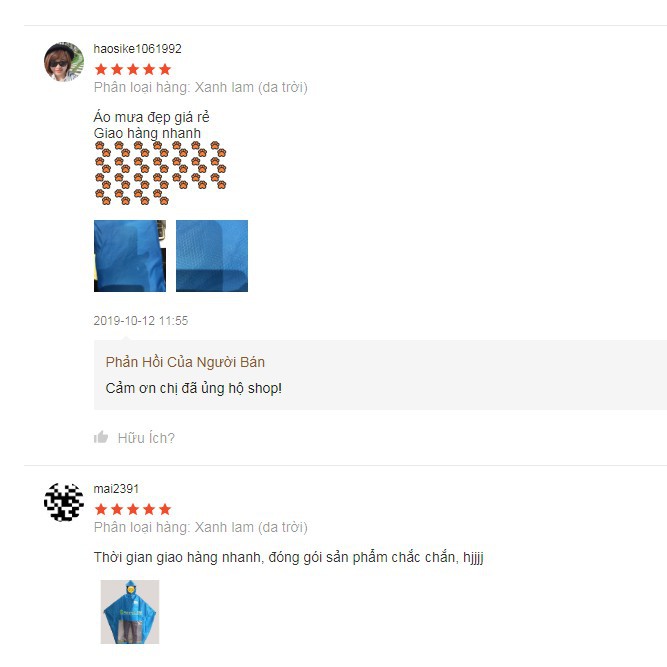Click first star in haosike1061992's rating
This screenshot has width=667, height=667.
pos(101,69)
